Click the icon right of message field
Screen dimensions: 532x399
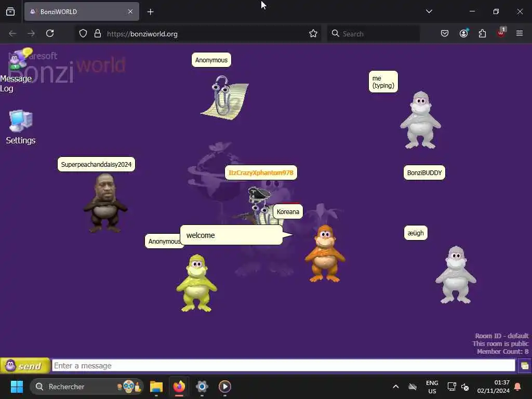[x=524, y=366]
